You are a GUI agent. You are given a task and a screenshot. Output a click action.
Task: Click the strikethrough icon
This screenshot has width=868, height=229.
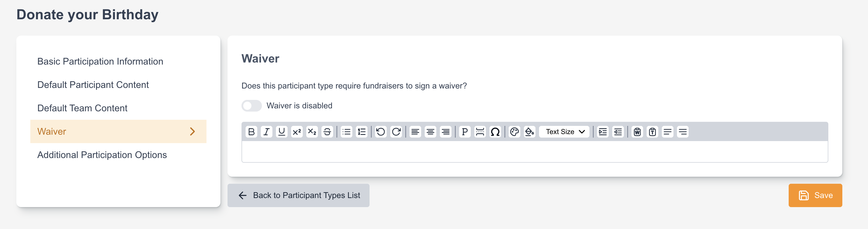point(327,132)
